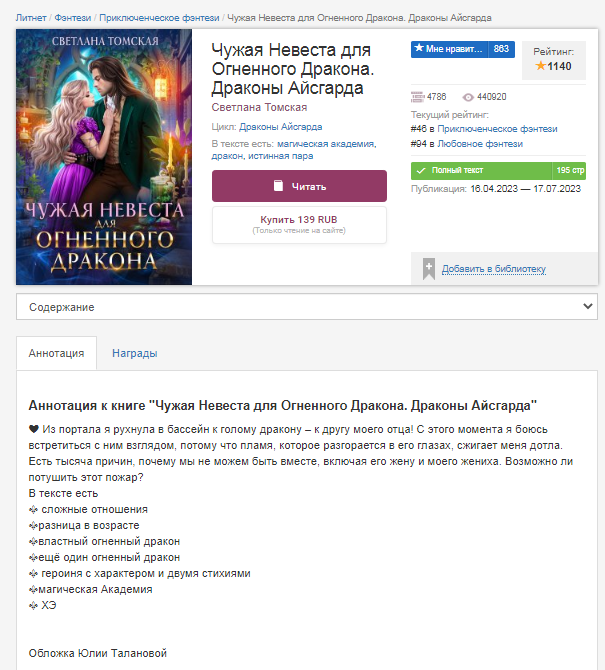
Task: Open author Светлана Томская page
Action: coord(259,107)
